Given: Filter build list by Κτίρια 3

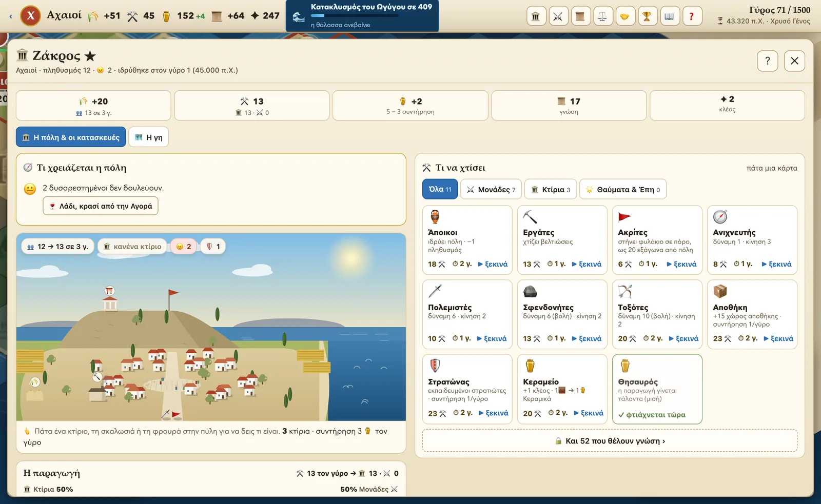Looking at the screenshot, I should point(551,190).
